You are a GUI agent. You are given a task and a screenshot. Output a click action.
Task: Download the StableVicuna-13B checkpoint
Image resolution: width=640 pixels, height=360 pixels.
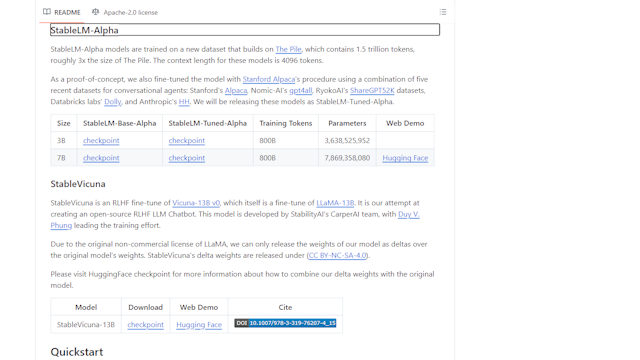[x=145, y=325]
